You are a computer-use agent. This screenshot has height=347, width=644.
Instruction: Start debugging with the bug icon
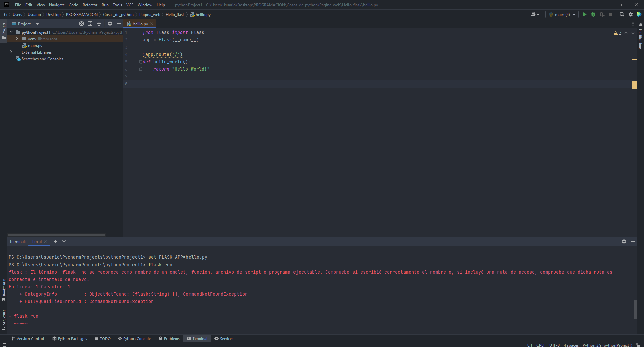coord(593,14)
